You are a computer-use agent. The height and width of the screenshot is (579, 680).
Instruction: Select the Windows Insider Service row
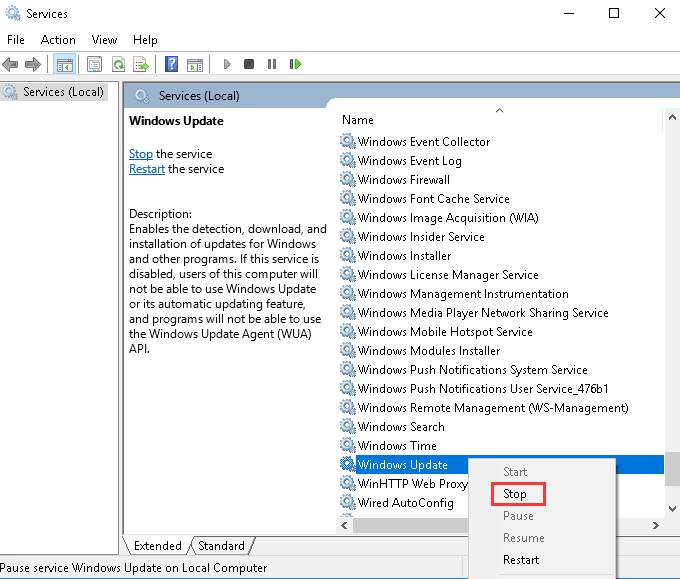[x=421, y=237]
